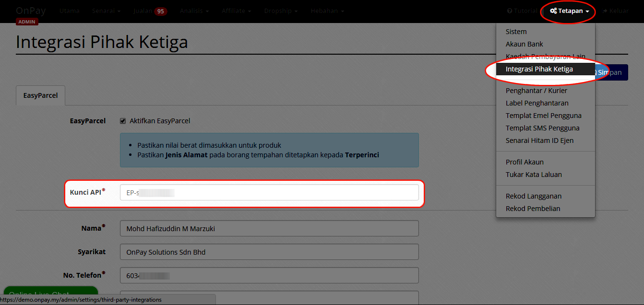Expand the Affiliate dropdown menu

point(236,11)
